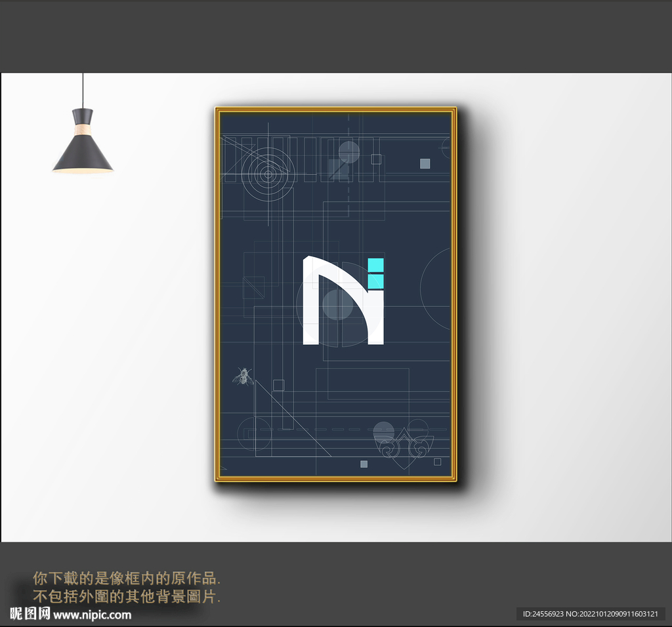
Task: Click the framed dark blue poster artwork
Action: (335, 294)
